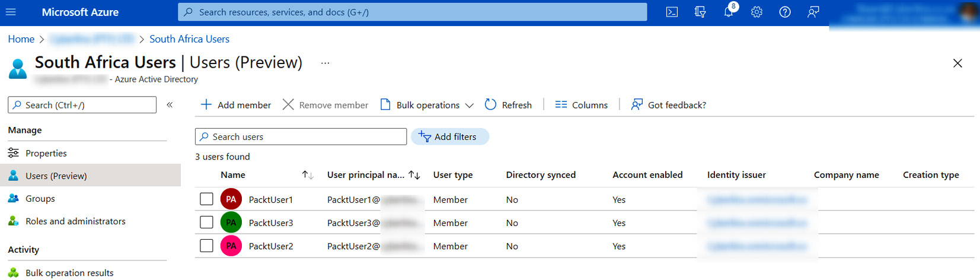The height and width of the screenshot is (280, 980).
Task: Select Users (Preview) menu item
Action: [90, 176]
